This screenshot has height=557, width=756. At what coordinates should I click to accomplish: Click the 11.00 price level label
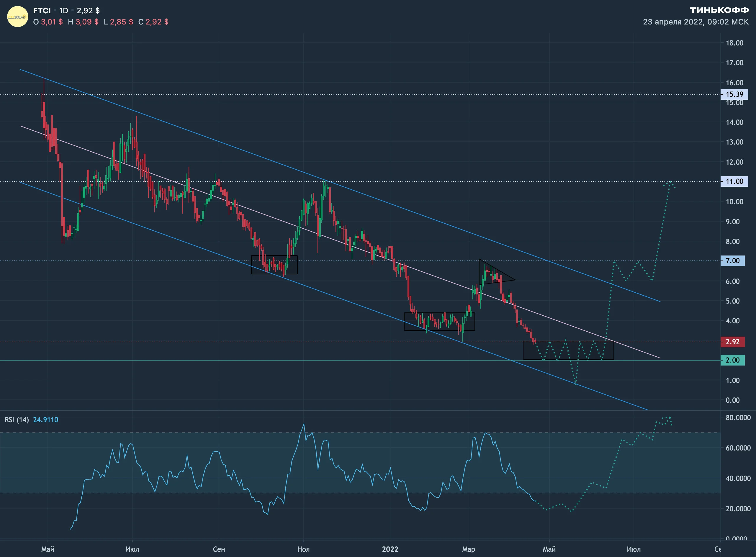point(734,181)
